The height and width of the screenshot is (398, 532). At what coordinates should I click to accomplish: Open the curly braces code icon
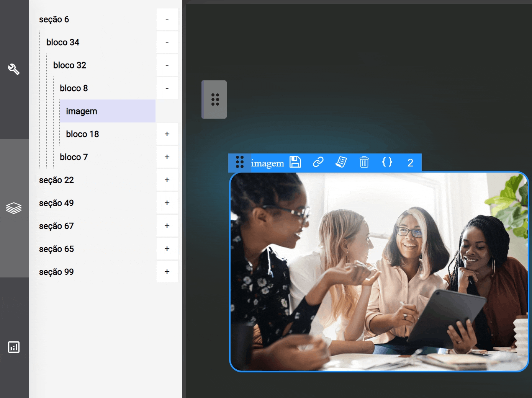pos(387,162)
